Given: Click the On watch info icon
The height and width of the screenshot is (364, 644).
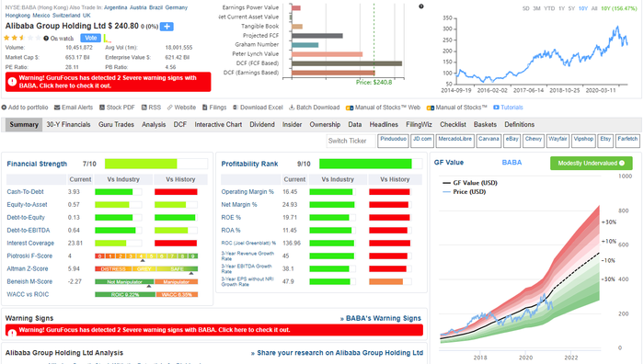Looking at the screenshot, I should (46, 39).
